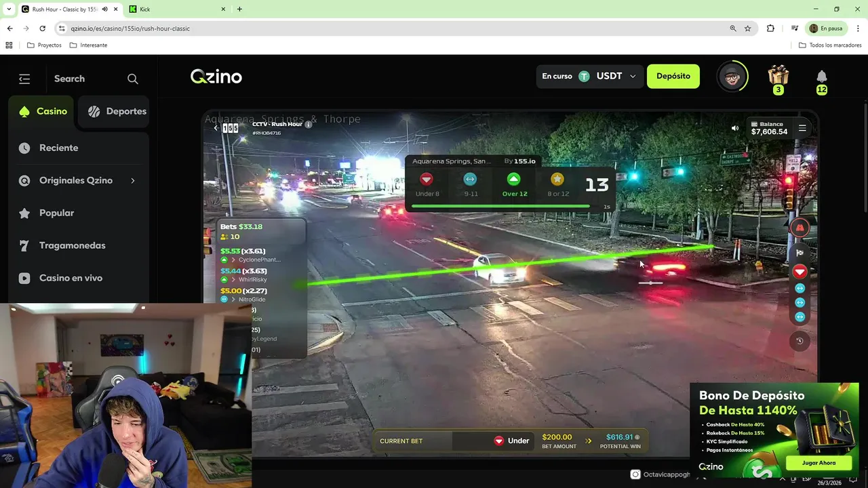Open the notifications bell
The width and height of the screenshot is (868, 488).
822,76
